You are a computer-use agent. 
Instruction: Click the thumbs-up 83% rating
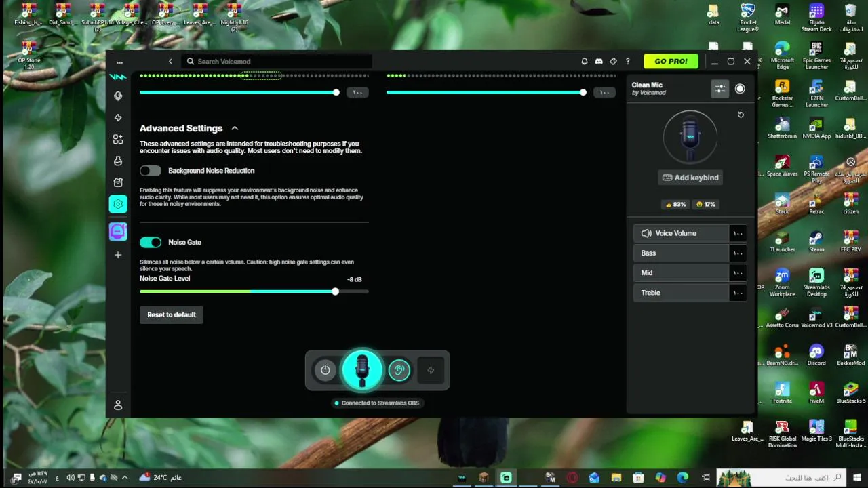click(675, 204)
